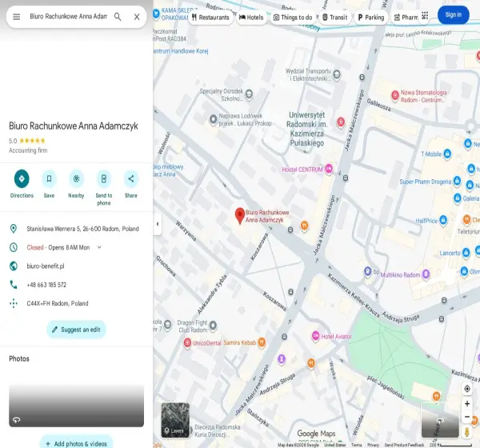Click Dragon Fight Club Radom marker
480x448 pixels.
pos(213,326)
